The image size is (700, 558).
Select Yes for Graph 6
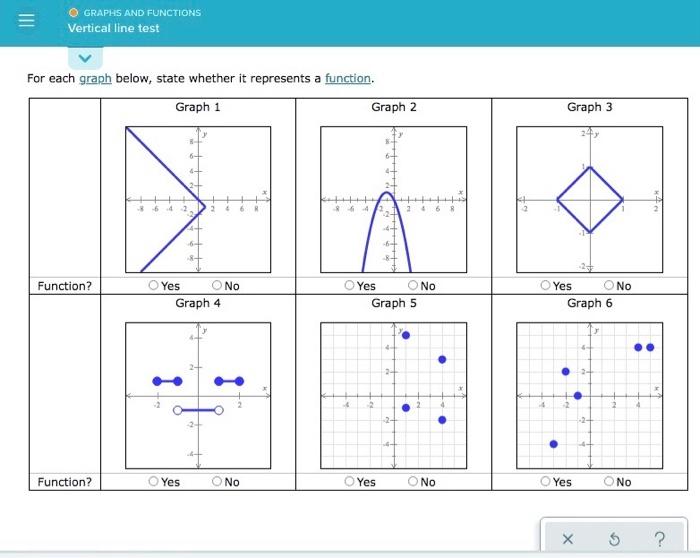[x=546, y=481]
